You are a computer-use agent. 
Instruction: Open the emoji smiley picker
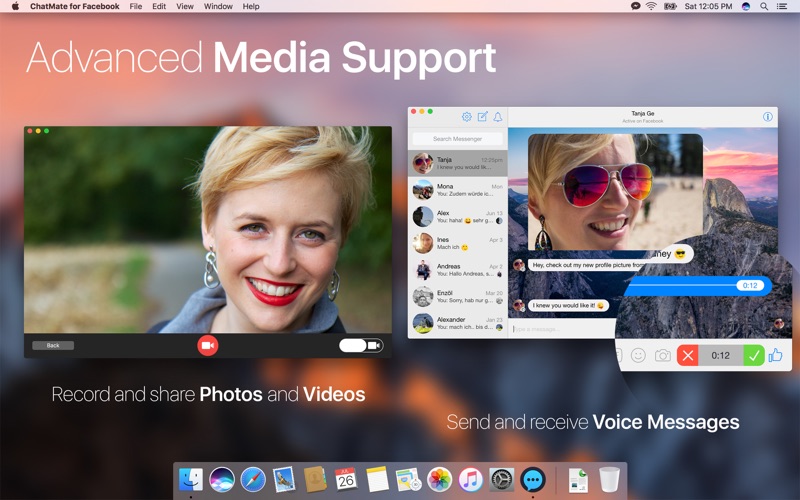point(638,355)
